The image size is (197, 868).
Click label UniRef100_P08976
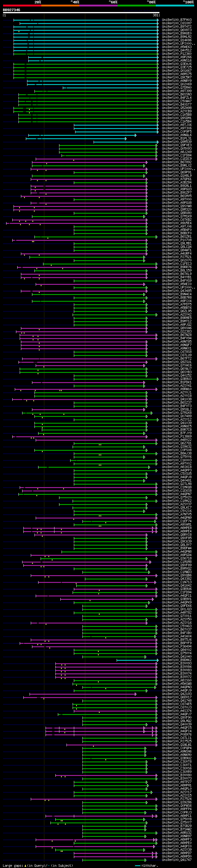click(177, 735)
